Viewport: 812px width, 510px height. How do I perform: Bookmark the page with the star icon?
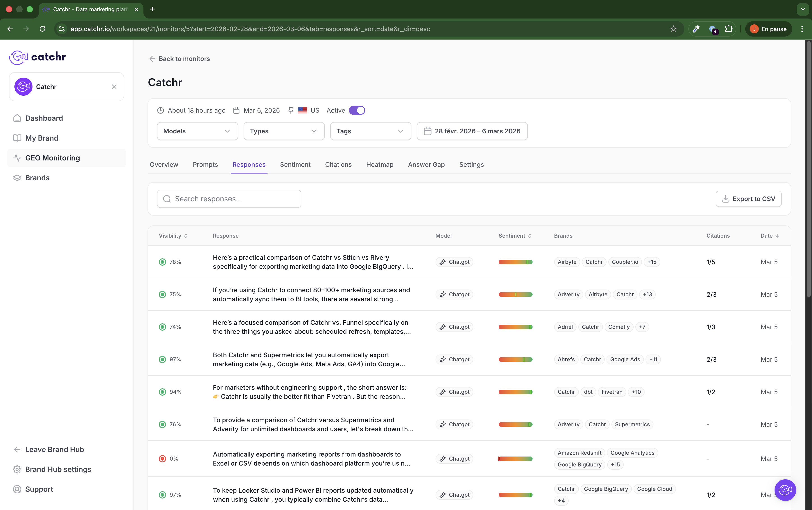click(x=673, y=29)
